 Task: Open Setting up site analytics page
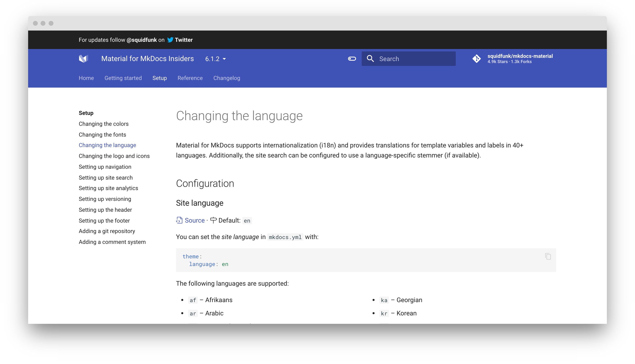[108, 188]
